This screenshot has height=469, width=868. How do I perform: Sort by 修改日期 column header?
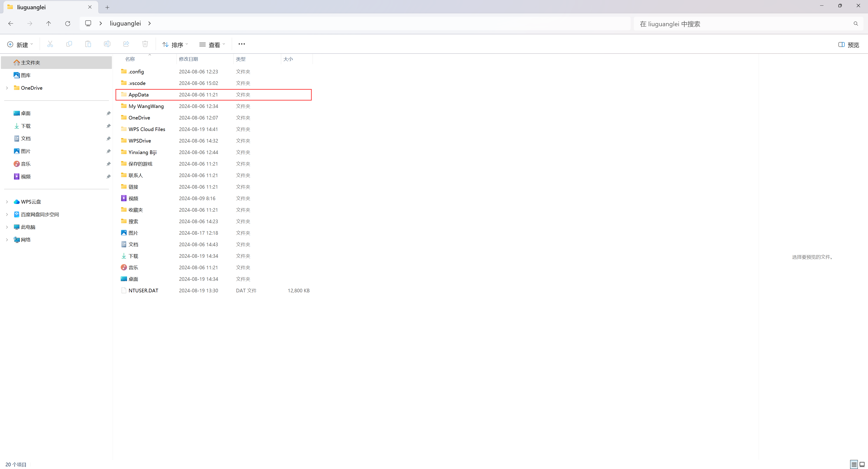[x=188, y=59]
